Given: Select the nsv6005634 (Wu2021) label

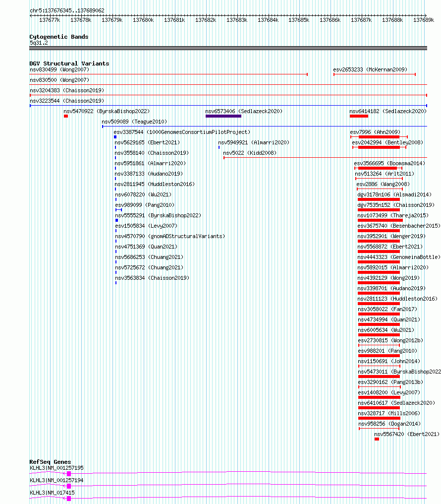Looking at the screenshot, I should pos(386,330).
